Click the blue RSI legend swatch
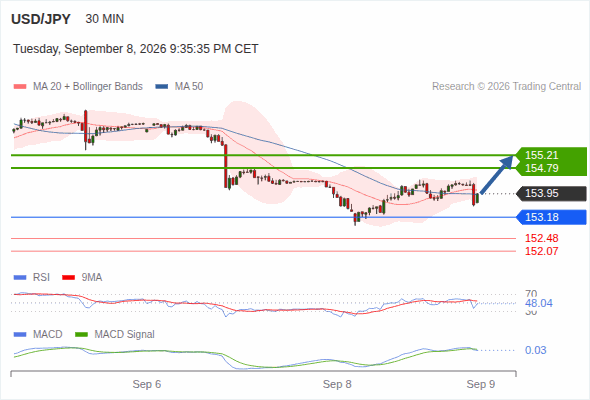 [20, 278]
